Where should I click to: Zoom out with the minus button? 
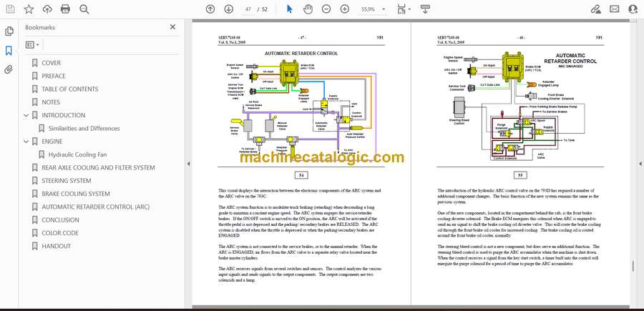(x=326, y=9)
